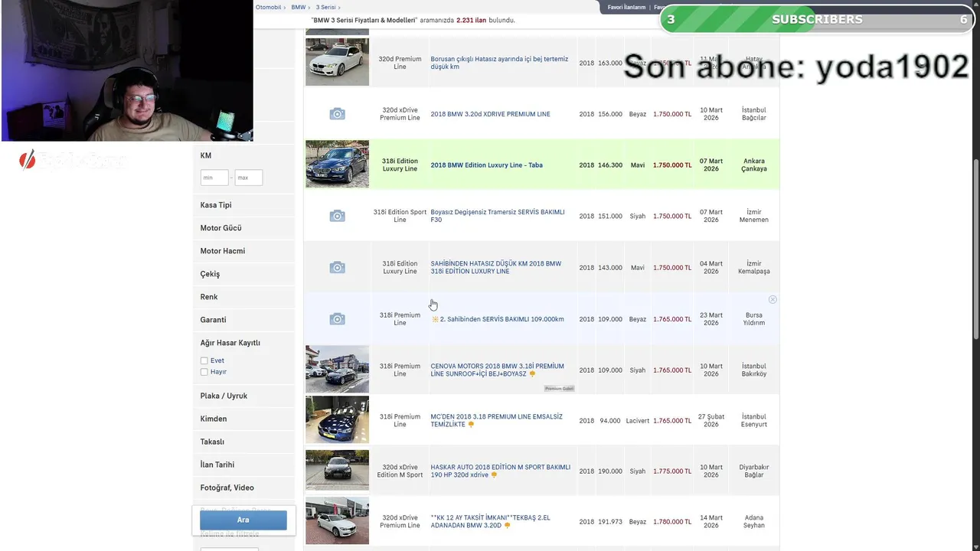Open '2018 BMW Edition Luxury Line - Taba' listing
Image resolution: width=980 pixels, height=551 pixels.
tap(486, 165)
